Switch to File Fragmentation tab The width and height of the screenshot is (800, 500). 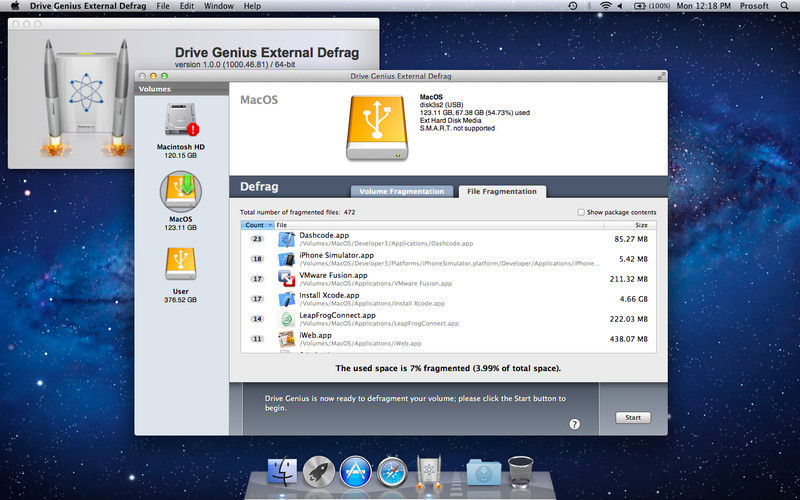click(x=502, y=191)
